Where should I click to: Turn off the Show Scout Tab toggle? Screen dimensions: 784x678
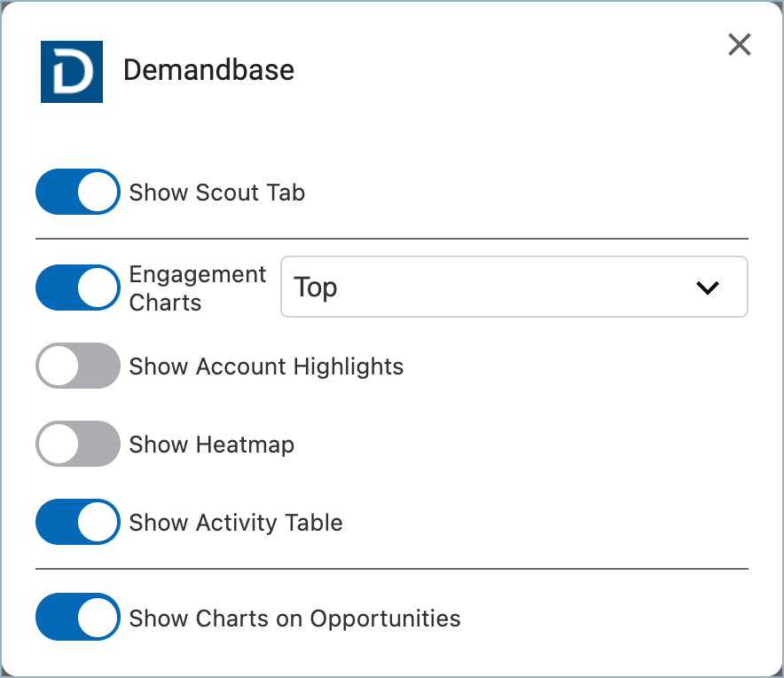pyautogui.click(x=78, y=192)
